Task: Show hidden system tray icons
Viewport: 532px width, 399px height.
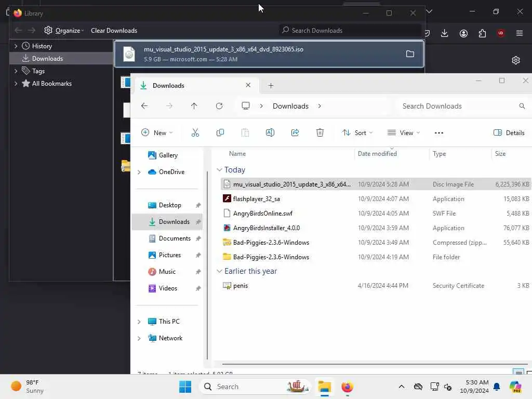Action: click(402, 387)
